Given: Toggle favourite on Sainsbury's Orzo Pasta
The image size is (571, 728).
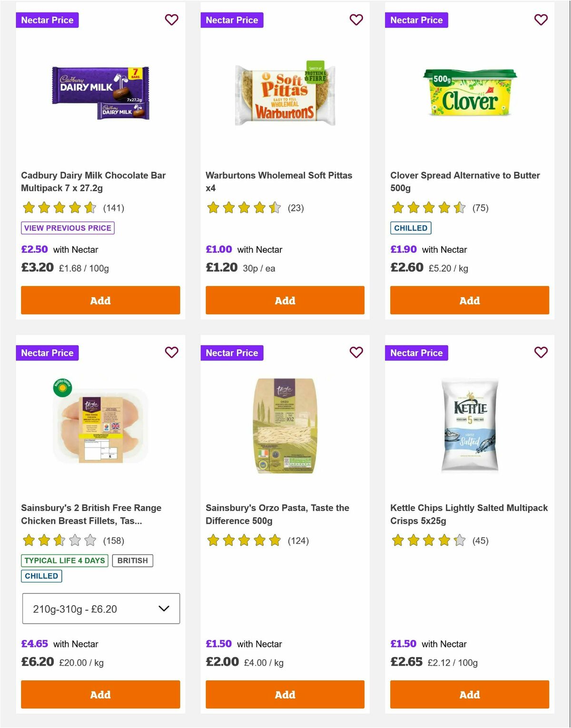Looking at the screenshot, I should pos(356,353).
